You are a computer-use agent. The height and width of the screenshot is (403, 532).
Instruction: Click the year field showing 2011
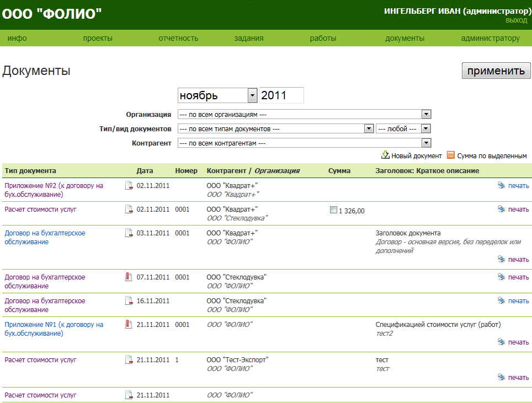pos(281,95)
